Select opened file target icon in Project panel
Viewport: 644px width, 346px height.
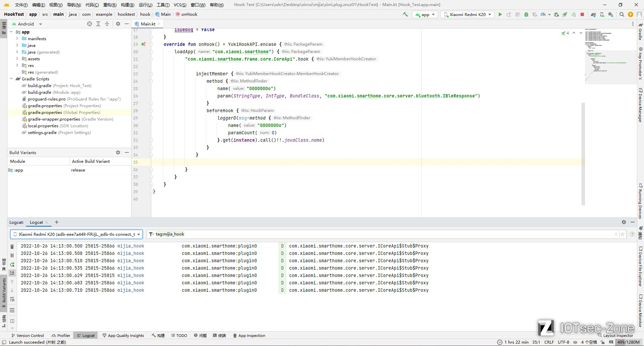(x=90, y=24)
